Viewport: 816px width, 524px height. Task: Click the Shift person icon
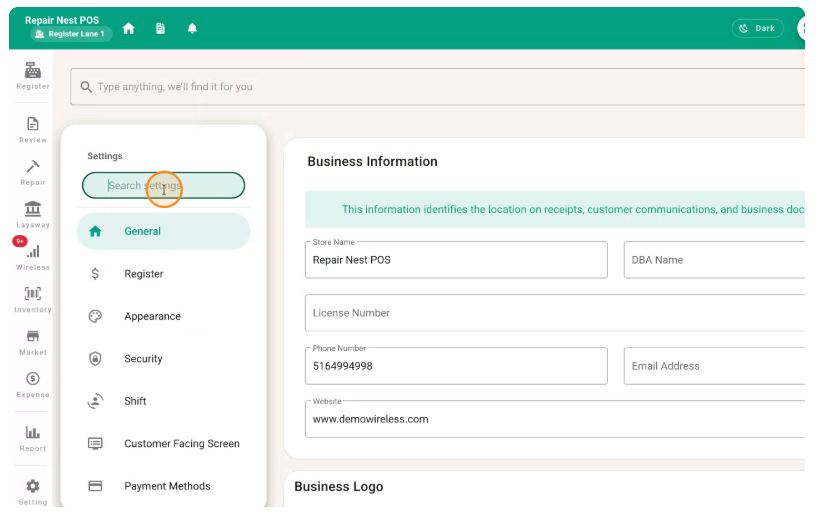point(95,401)
